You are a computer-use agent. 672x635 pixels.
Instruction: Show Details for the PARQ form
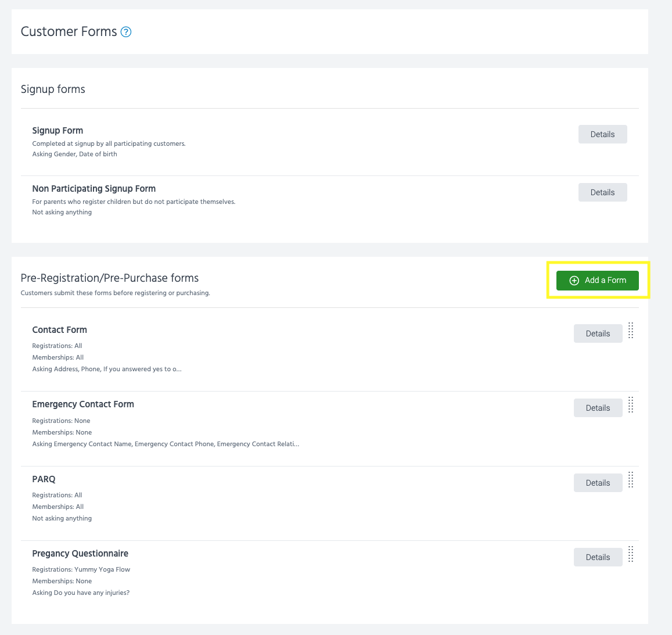point(598,483)
